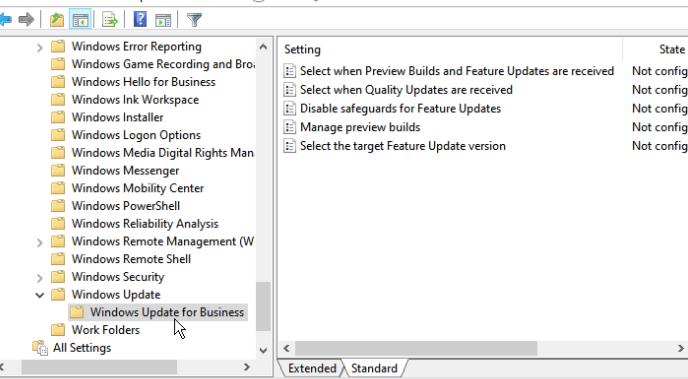Click policy icon for Disable safeguards setting
The width and height of the screenshot is (688, 379).
pyautogui.click(x=290, y=108)
